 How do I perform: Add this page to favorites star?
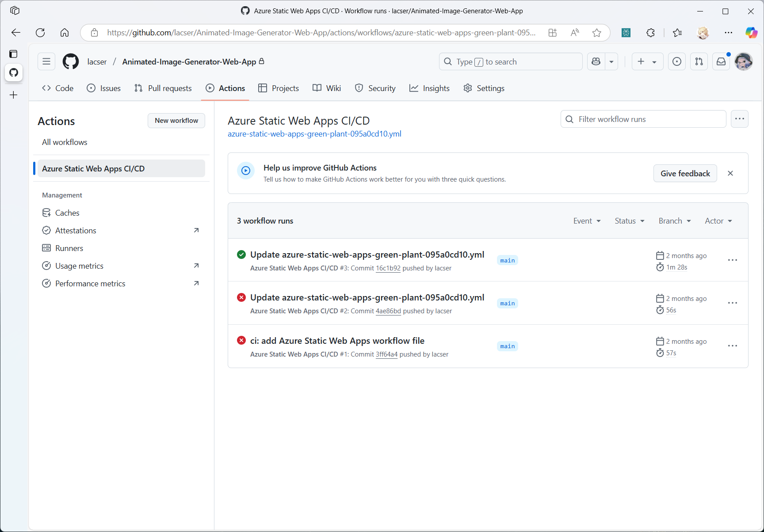(597, 32)
